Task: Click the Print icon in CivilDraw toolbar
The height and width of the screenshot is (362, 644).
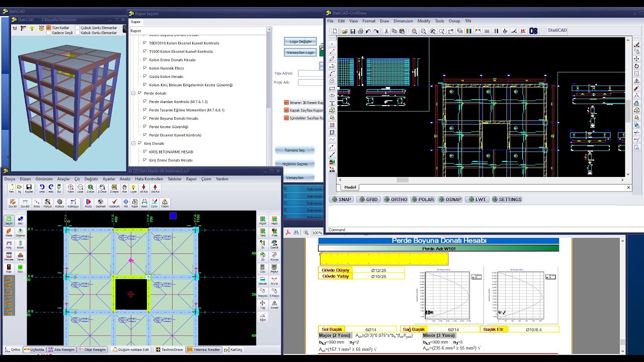Action: 361,31
